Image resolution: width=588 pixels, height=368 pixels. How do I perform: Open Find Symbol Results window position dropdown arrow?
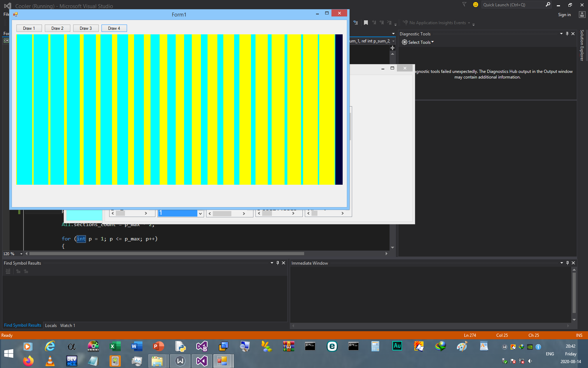coord(272,263)
